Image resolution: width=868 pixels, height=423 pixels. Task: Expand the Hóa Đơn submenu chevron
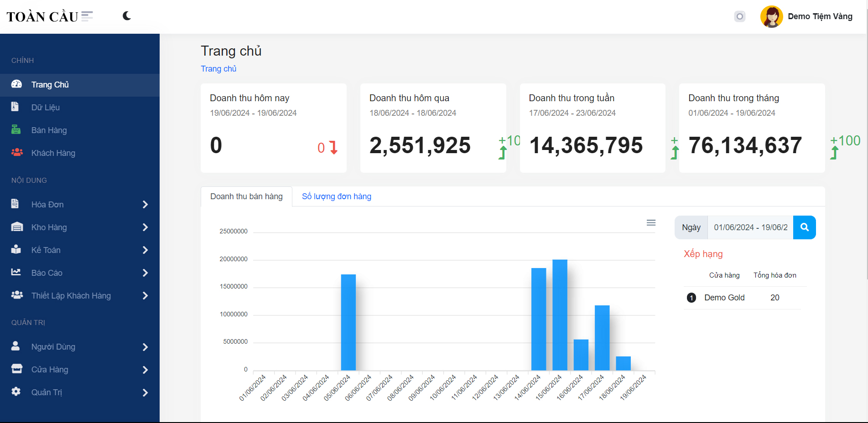click(x=145, y=205)
